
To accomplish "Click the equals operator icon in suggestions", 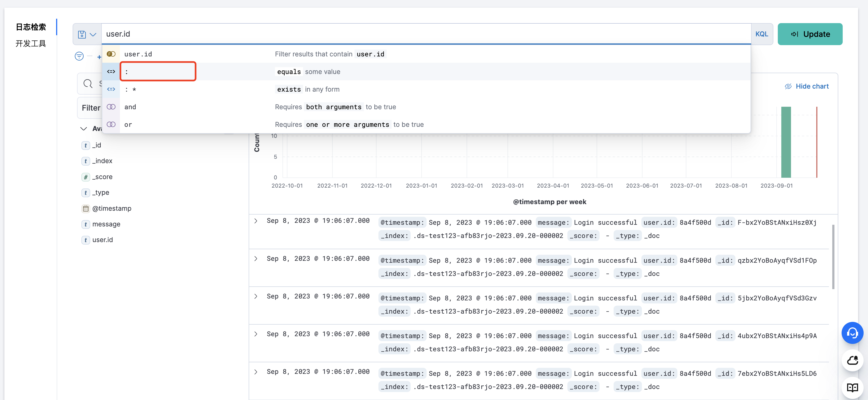I will 111,71.
